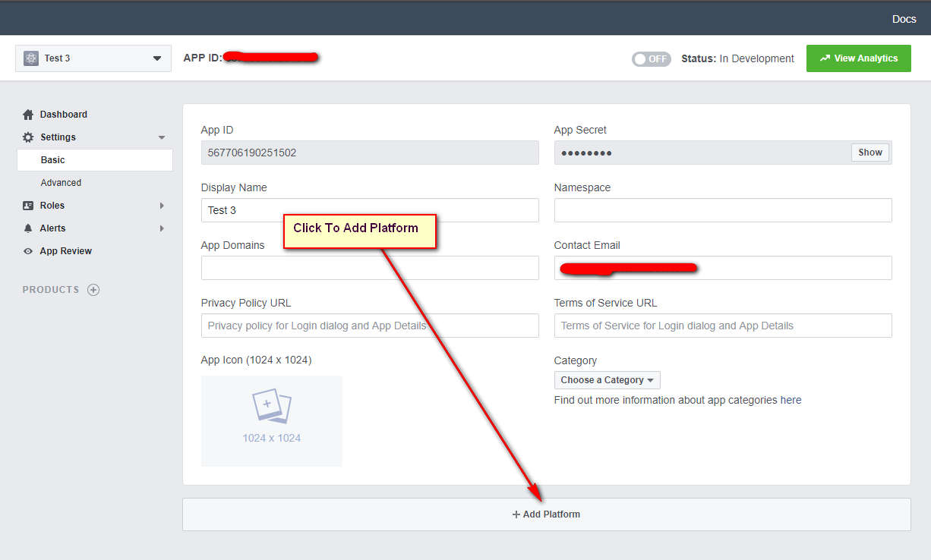Add a product with the plus icon
Screen dimensions: 931x560
click(x=93, y=290)
